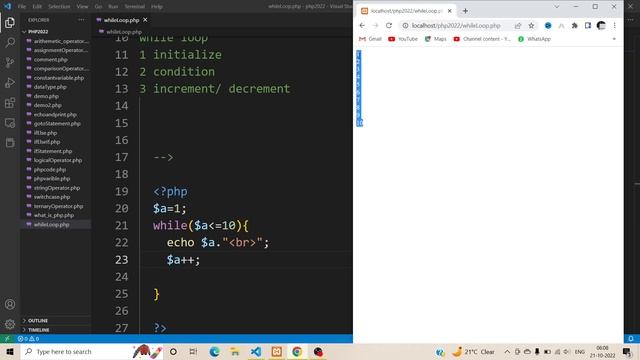This screenshot has height=360, width=640.
Task: Open the Chrome side panel icon
Action: (588, 25)
